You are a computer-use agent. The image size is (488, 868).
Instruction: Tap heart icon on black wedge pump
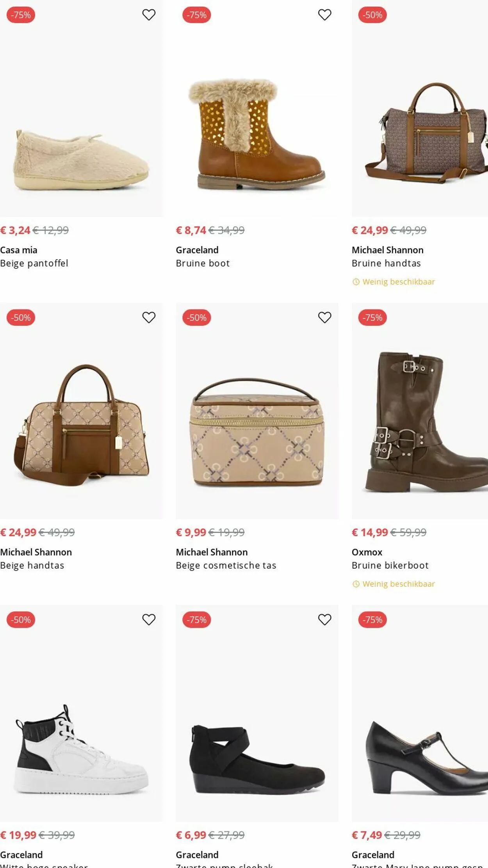click(x=324, y=619)
